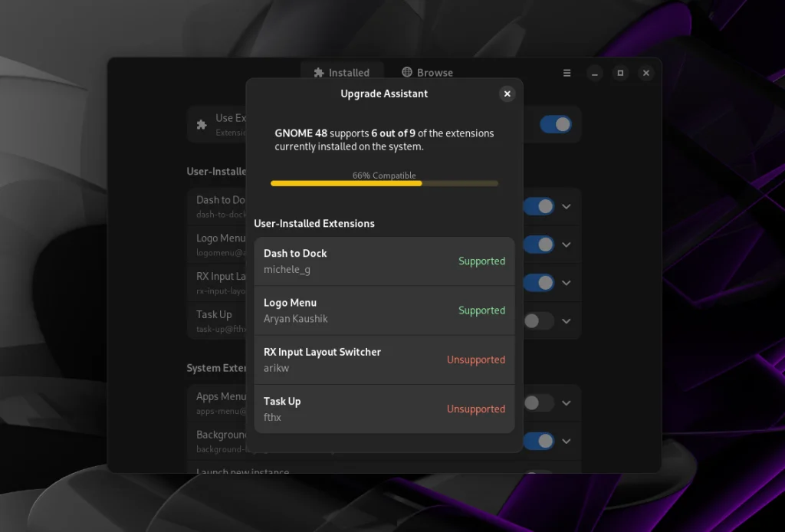Switch to the Browse tab
Image resolution: width=785 pixels, height=532 pixels.
pos(427,73)
